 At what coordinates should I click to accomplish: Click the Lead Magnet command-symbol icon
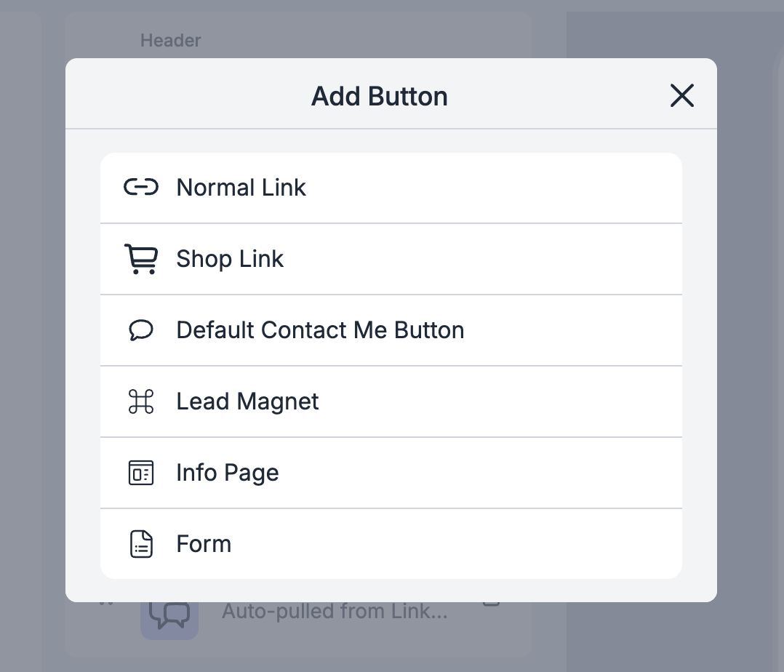click(141, 401)
